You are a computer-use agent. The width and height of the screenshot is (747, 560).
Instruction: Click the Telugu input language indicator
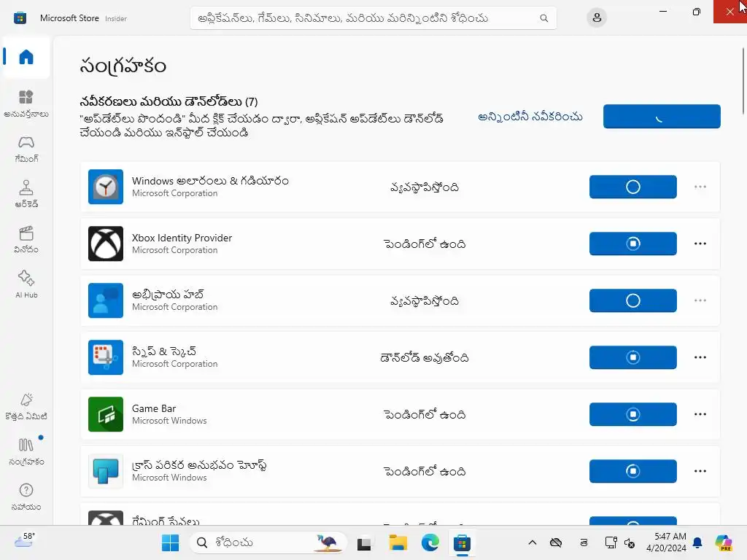(584, 542)
